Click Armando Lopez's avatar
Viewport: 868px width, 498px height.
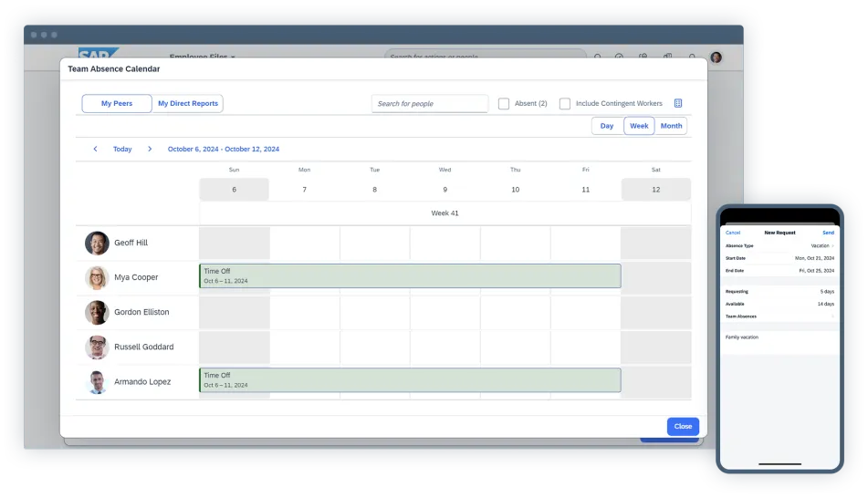(x=97, y=382)
